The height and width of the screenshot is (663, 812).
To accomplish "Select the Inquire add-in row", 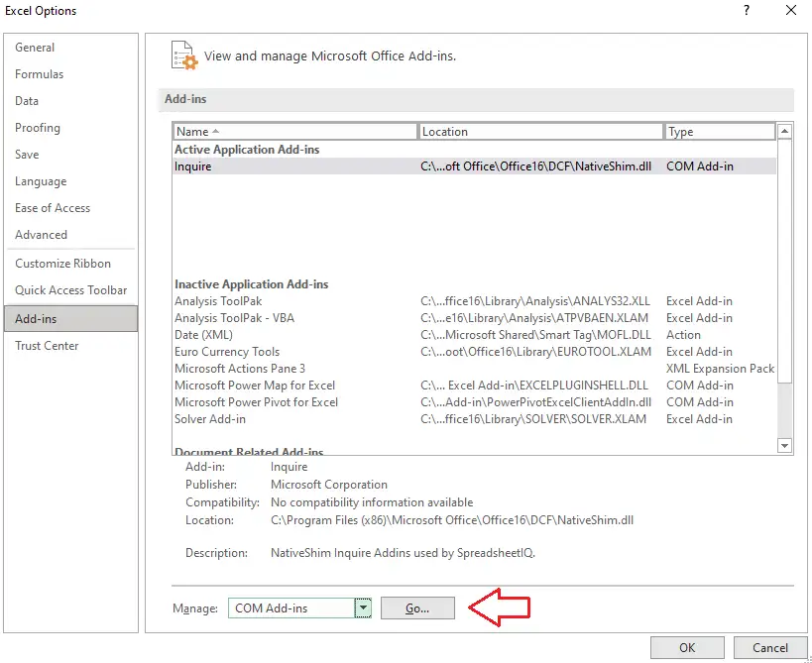I will (x=474, y=166).
